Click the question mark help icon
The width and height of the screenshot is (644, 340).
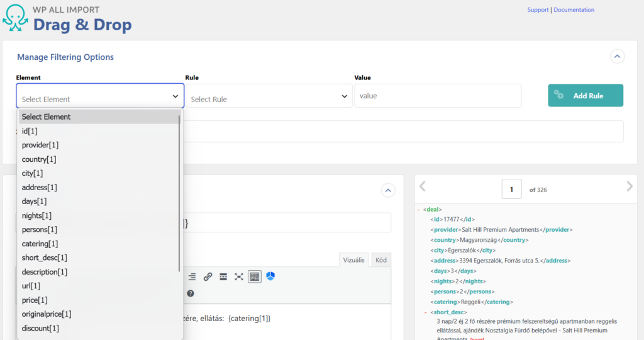[x=191, y=293]
